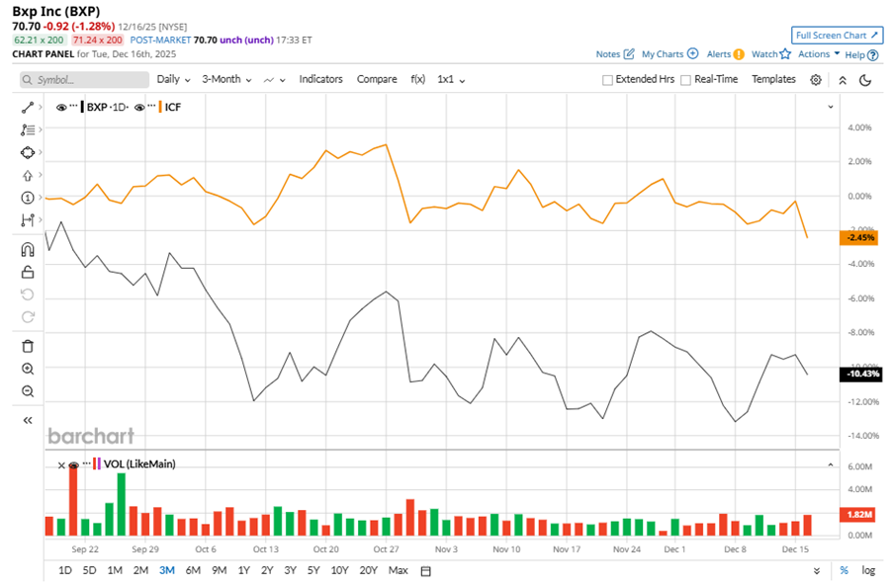This screenshot has height=588, width=893.
Task: Zoom out of the chart
Action: (x=28, y=391)
